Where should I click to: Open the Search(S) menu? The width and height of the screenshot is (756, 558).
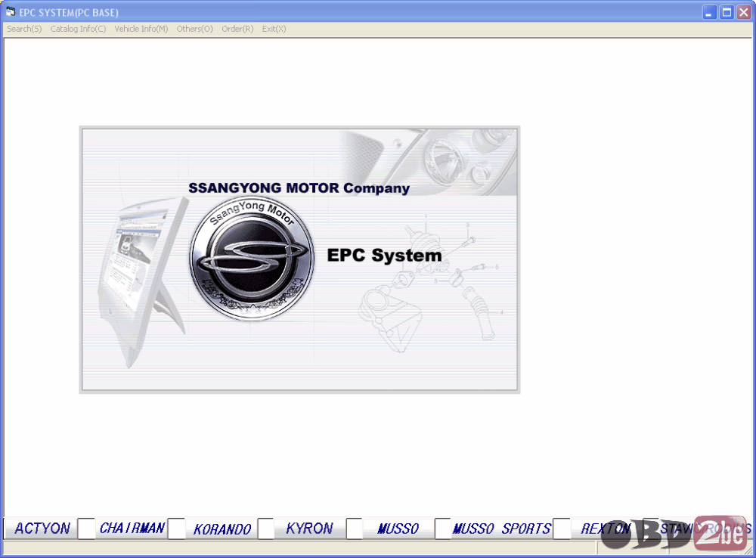pyautogui.click(x=24, y=29)
